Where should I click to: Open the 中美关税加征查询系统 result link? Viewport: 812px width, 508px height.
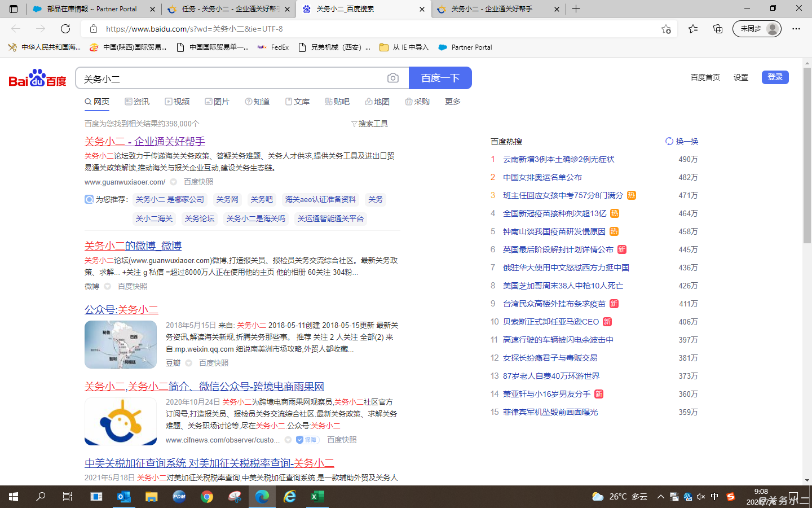tap(209, 463)
